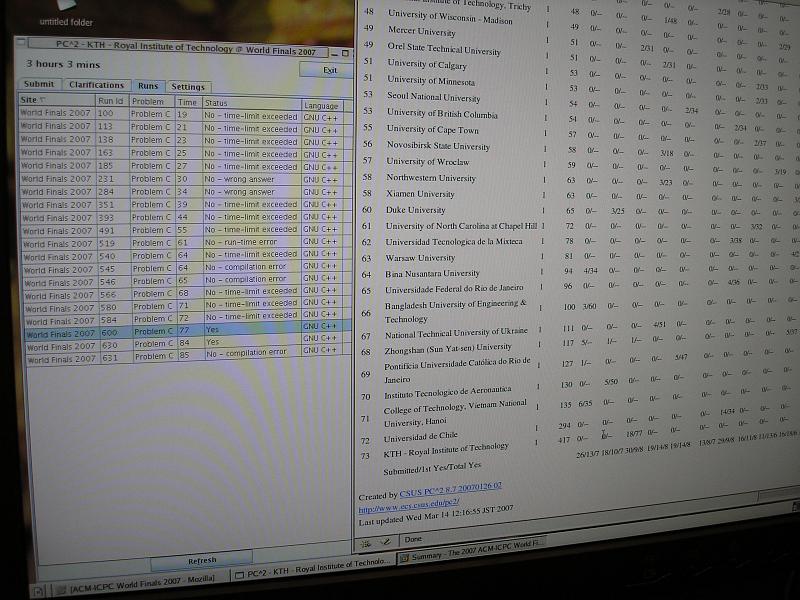Click the Exit button in PC^2

point(327,70)
